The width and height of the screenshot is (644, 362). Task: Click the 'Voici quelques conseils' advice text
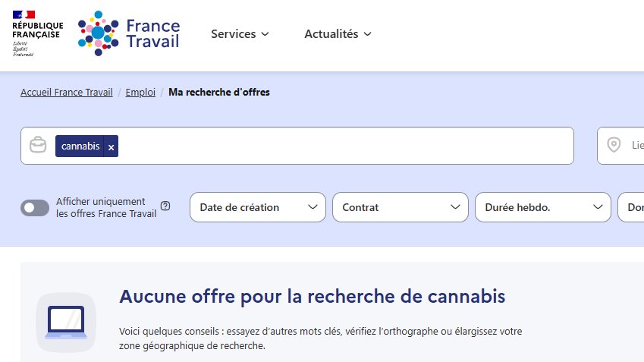pyautogui.click(x=320, y=338)
